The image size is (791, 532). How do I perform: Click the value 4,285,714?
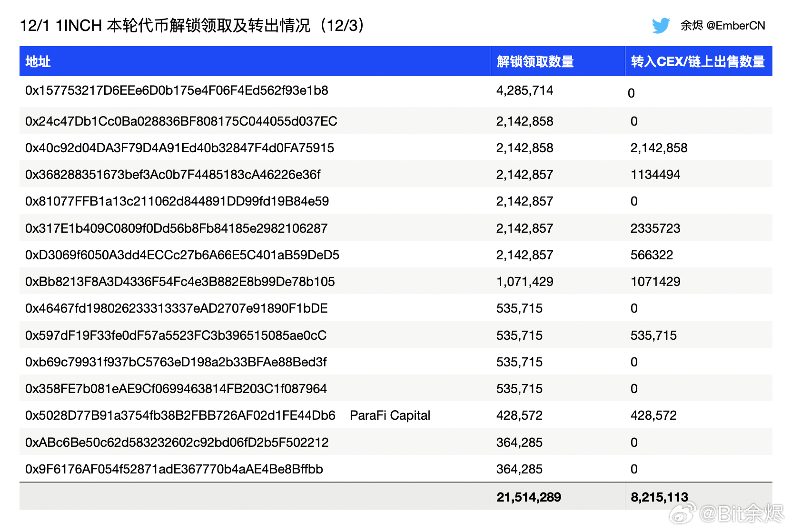524,90
